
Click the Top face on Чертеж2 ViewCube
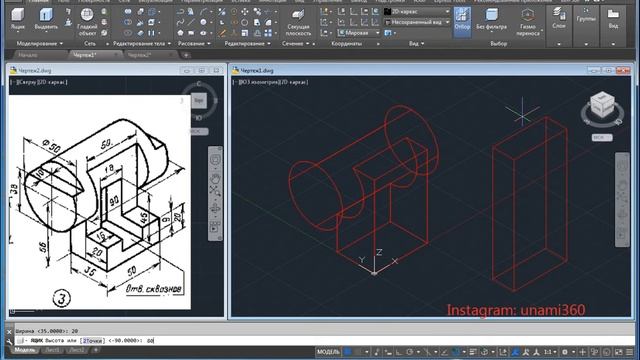pos(199,100)
